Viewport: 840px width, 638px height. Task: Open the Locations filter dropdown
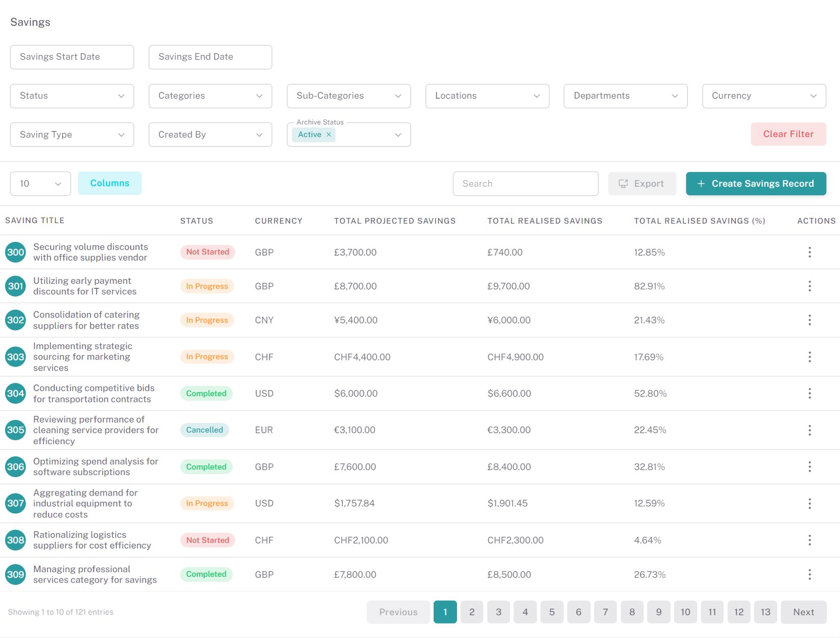click(487, 96)
